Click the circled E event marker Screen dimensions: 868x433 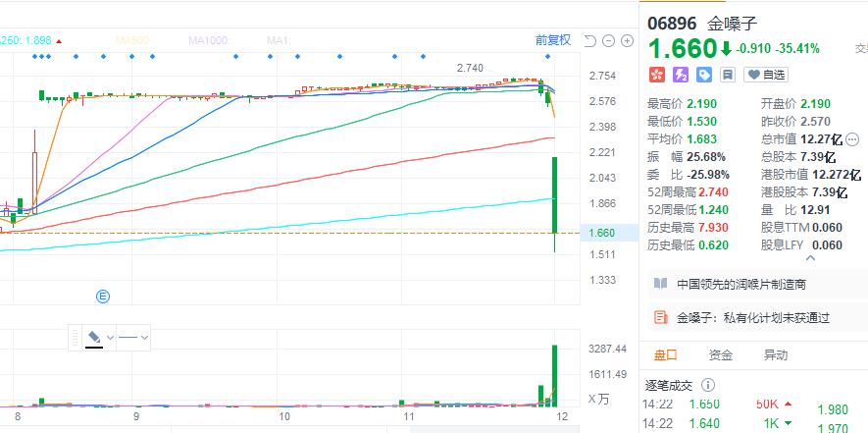pos(103,297)
